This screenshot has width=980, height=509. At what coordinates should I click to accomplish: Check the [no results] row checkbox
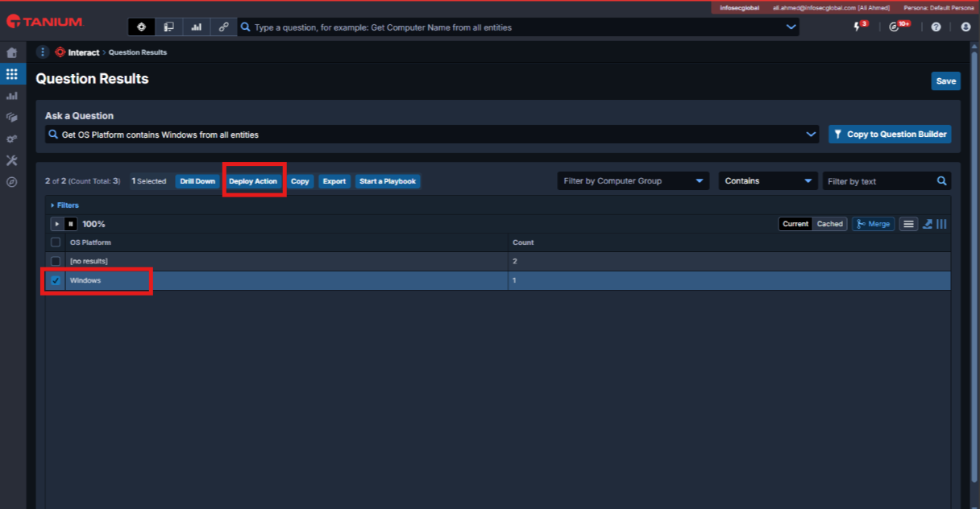(56, 261)
